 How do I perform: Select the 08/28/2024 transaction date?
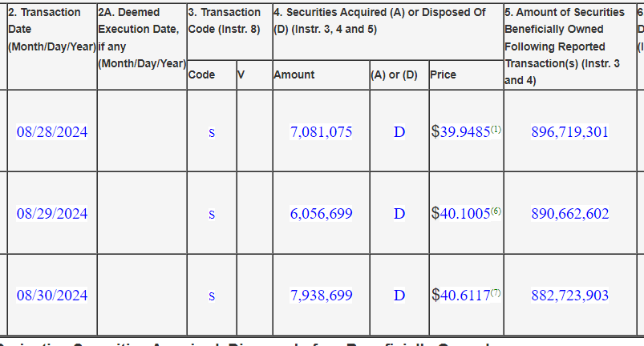pyautogui.click(x=52, y=132)
